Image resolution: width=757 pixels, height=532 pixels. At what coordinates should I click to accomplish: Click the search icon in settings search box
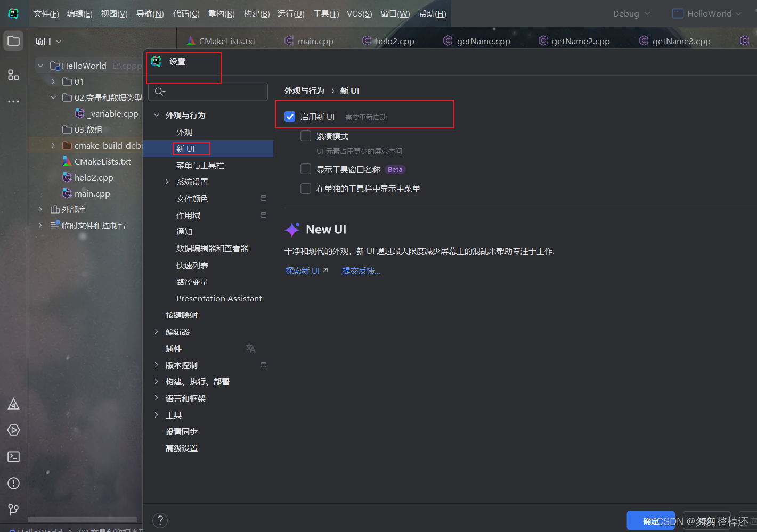160,92
